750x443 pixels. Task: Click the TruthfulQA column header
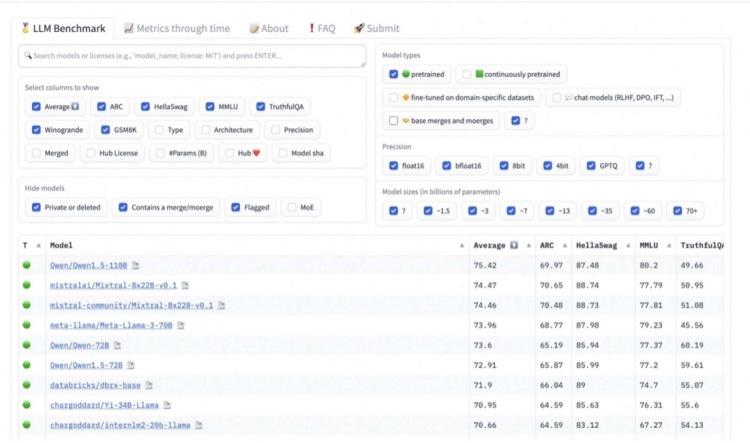(702, 245)
